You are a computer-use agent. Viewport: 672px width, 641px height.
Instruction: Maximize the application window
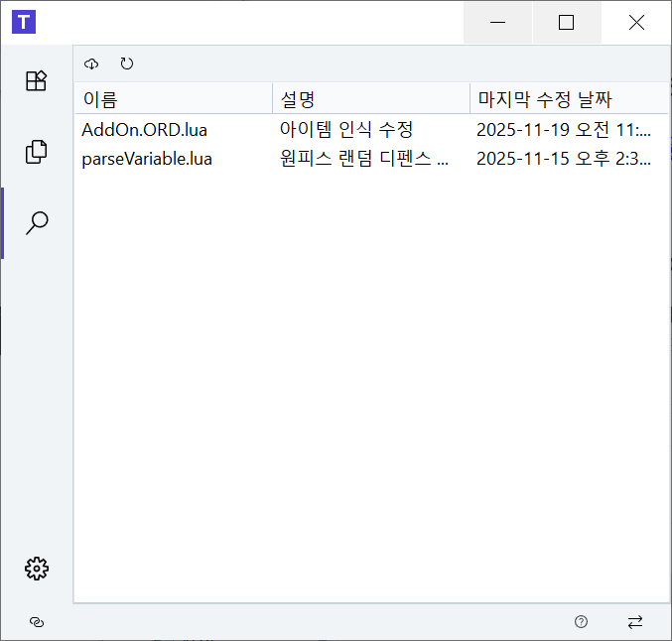pyautogui.click(x=566, y=22)
